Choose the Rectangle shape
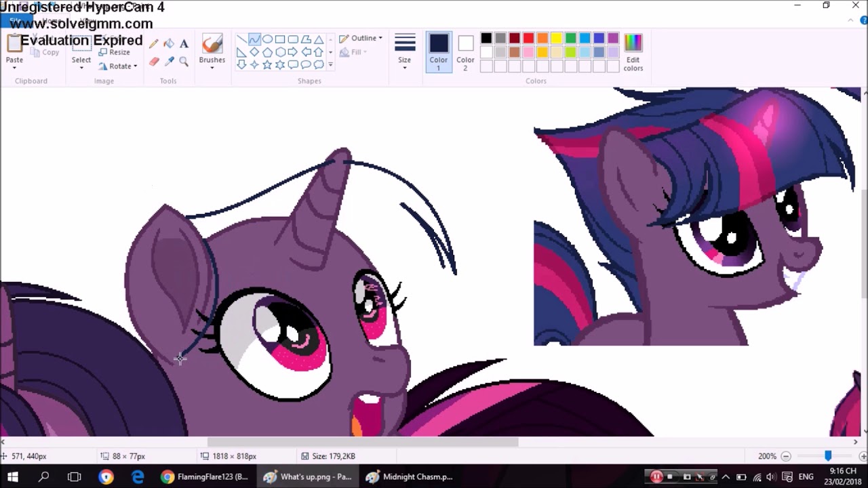This screenshot has height=488, width=868. [x=280, y=39]
